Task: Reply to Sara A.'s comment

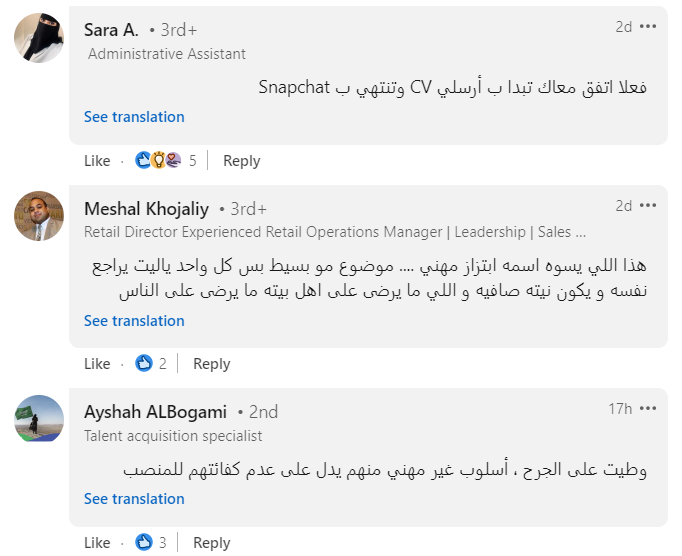Action: 241,160
